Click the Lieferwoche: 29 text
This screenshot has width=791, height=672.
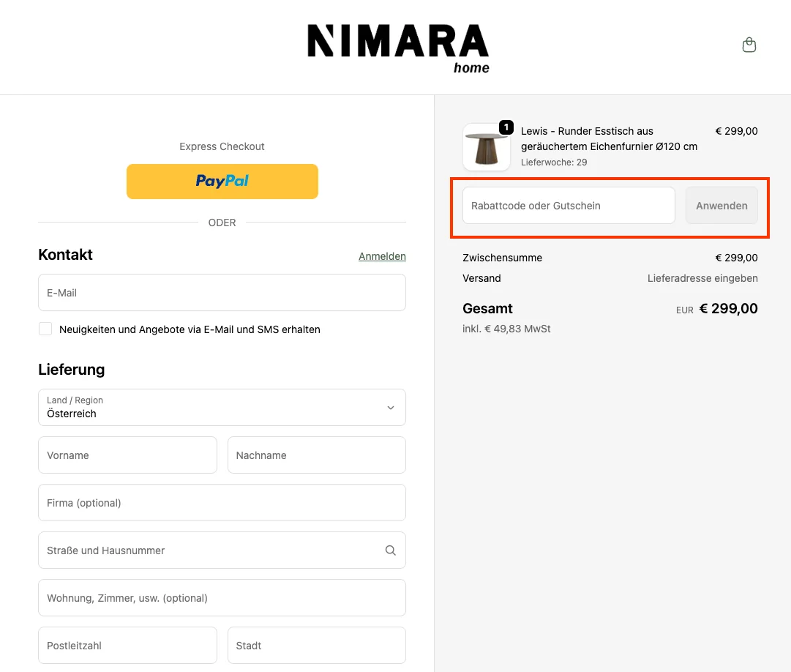(x=554, y=163)
